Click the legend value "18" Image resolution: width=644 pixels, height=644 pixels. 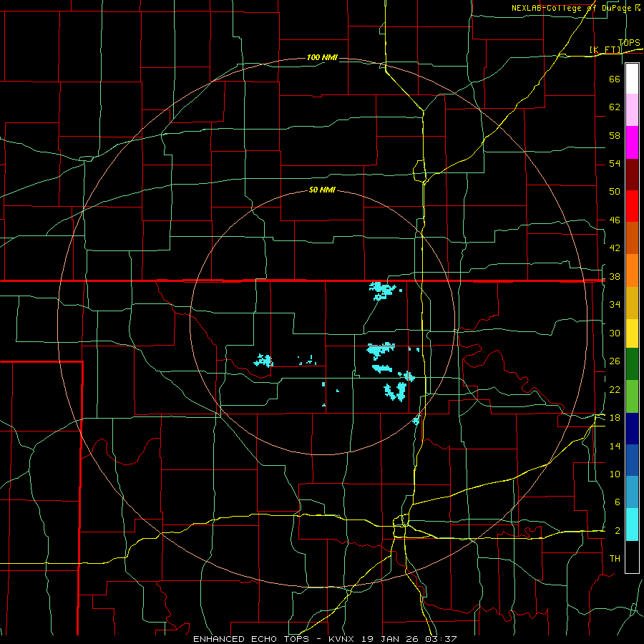615,418
